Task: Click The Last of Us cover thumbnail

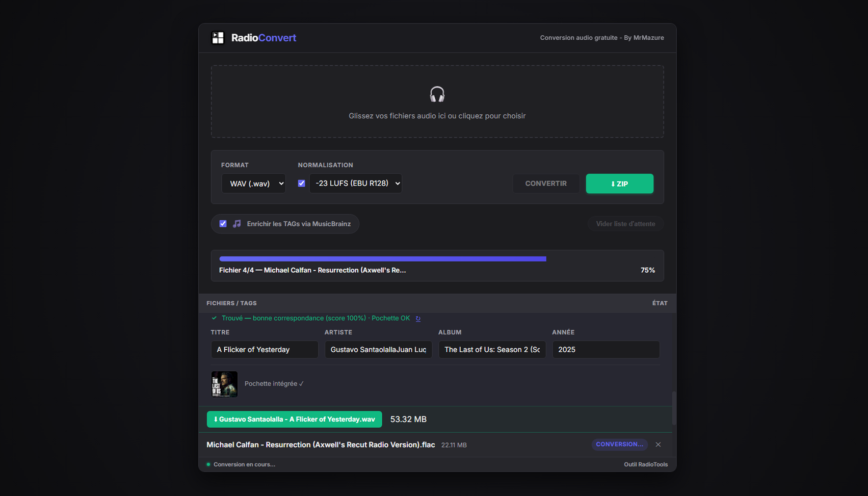Action: click(x=224, y=384)
